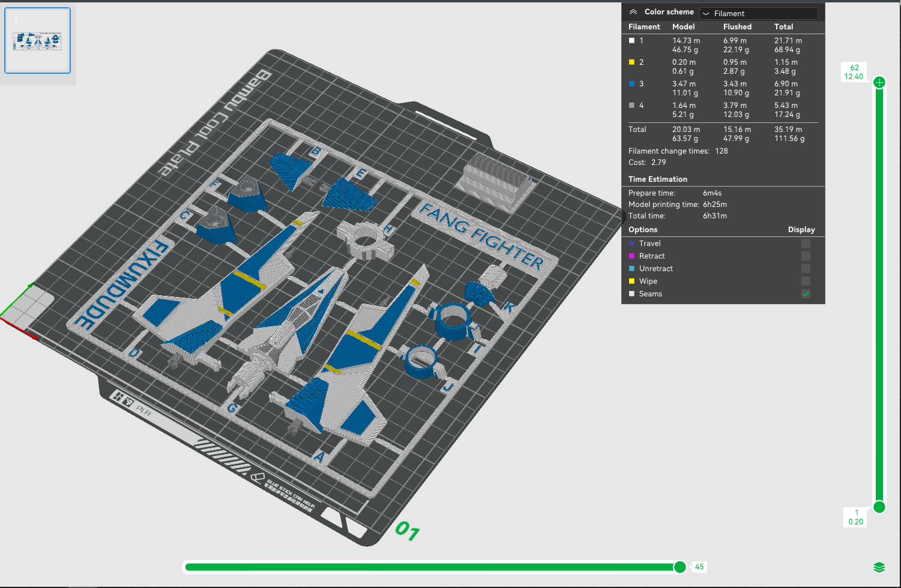Click the green layers stack icon

[879, 568]
